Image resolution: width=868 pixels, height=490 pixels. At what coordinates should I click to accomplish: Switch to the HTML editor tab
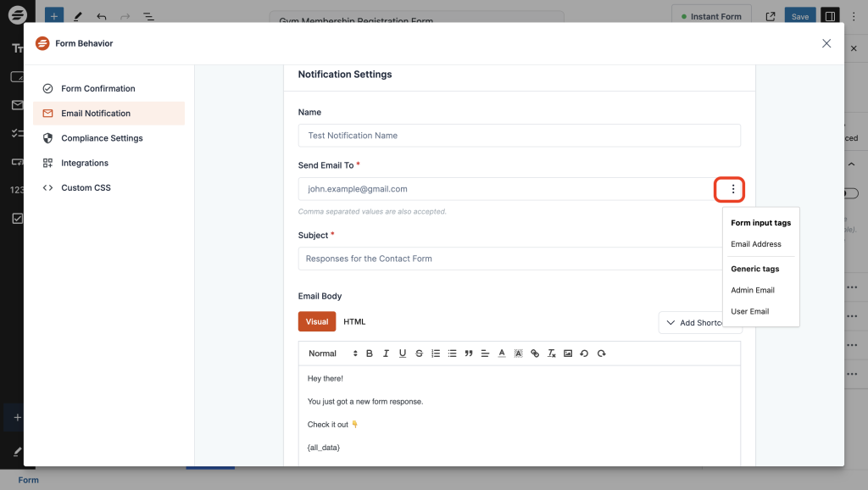click(354, 322)
